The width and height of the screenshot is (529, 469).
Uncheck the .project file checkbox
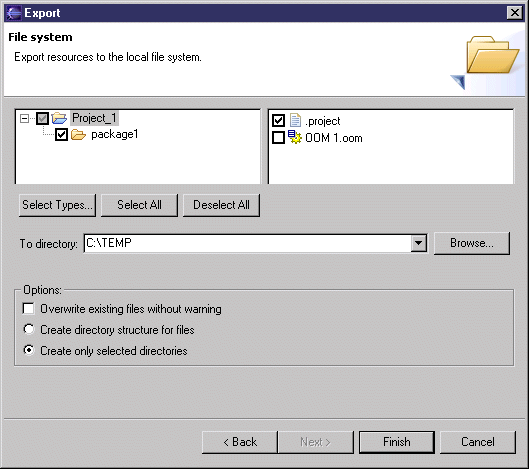tap(278, 120)
